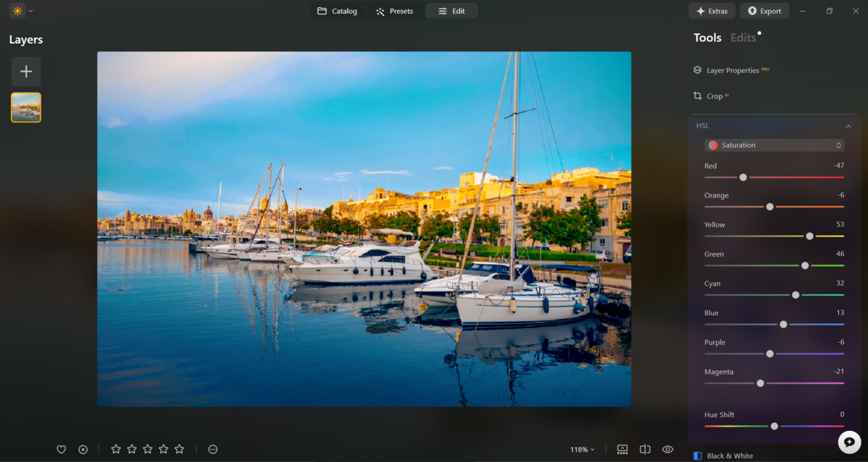Click the Green value 46
This screenshot has height=462, width=868.
pos(840,254)
